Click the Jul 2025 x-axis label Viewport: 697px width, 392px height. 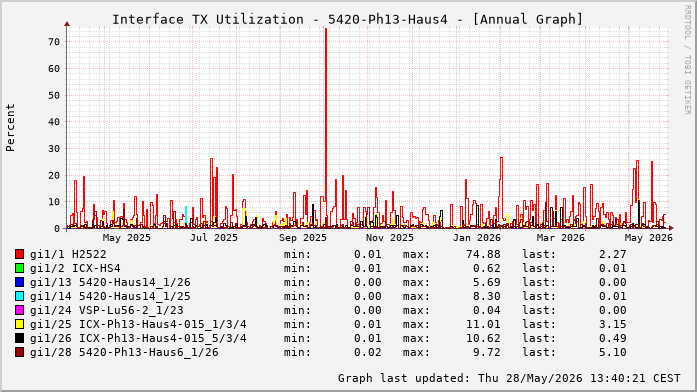214,238
